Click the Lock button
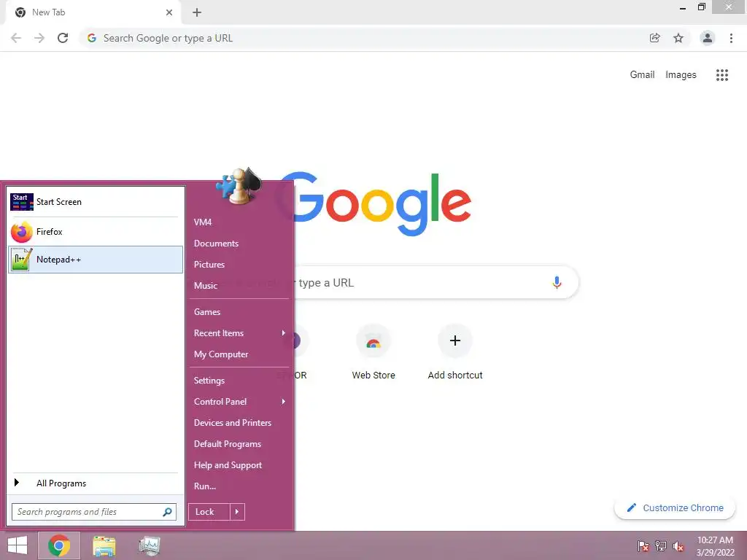 (209, 512)
